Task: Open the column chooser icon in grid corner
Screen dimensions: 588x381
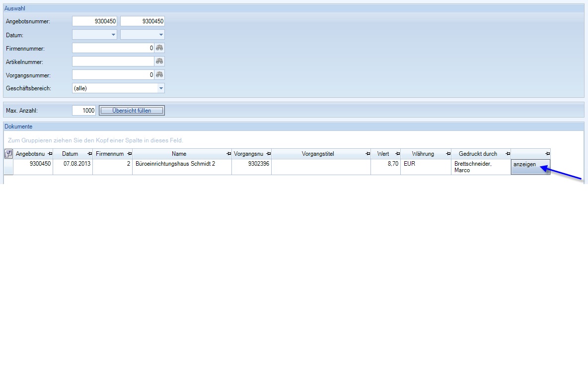Action: click(x=8, y=154)
